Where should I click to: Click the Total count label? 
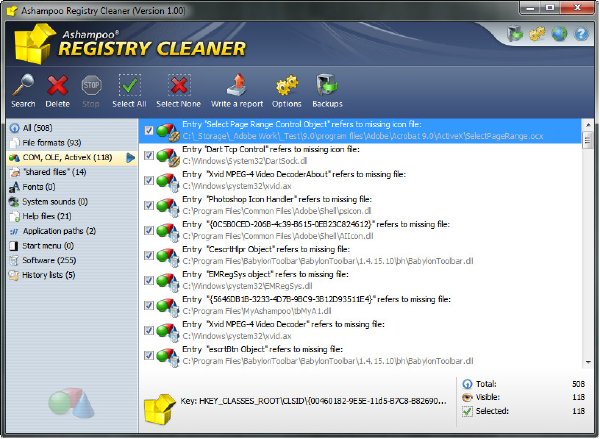click(486, 384)
